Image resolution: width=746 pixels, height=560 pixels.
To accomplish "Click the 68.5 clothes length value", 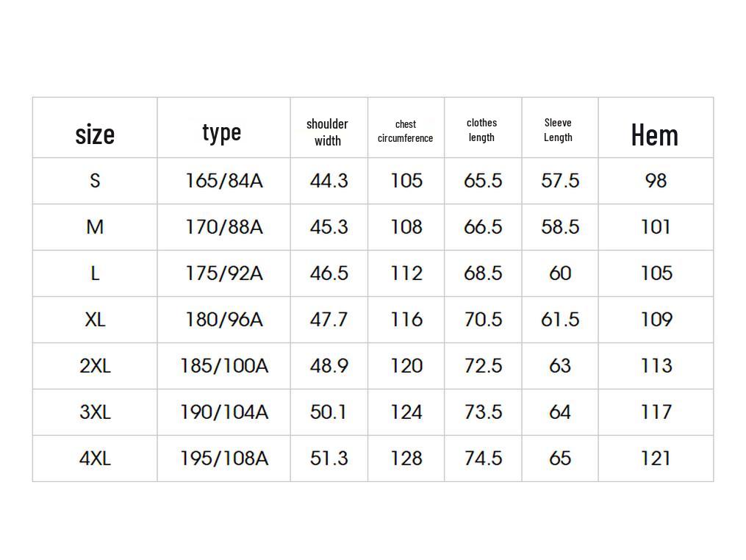I will 483,273.
